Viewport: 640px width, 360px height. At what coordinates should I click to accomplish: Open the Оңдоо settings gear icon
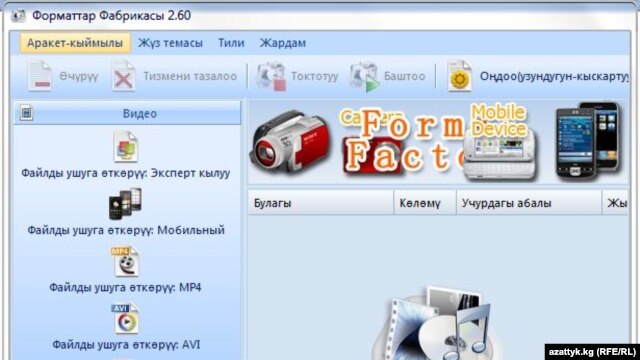[x=460, y=76]
